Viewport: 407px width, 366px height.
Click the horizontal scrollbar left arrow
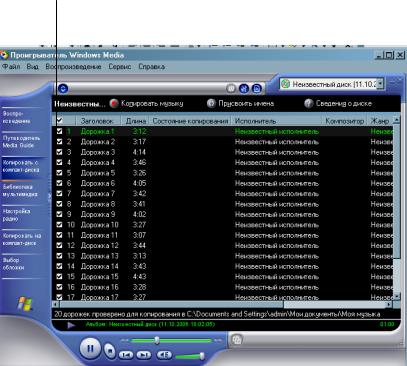[56, 304]
